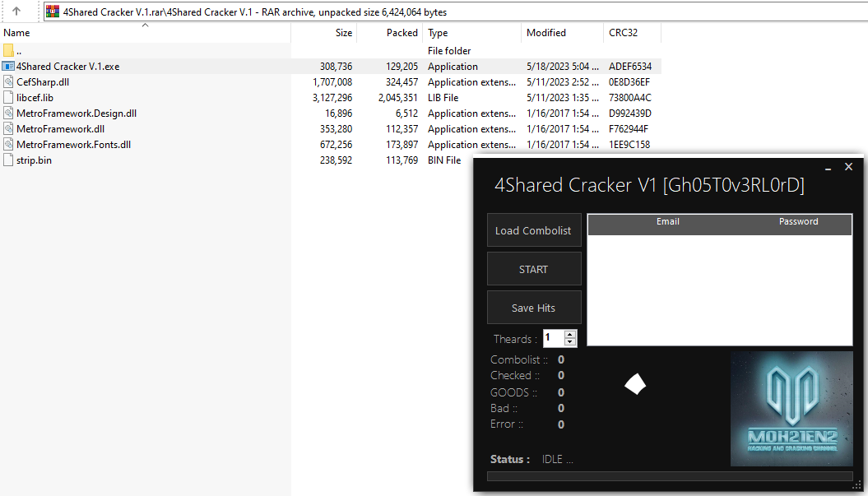Click the CRC32 value ADEF6534

630,66
